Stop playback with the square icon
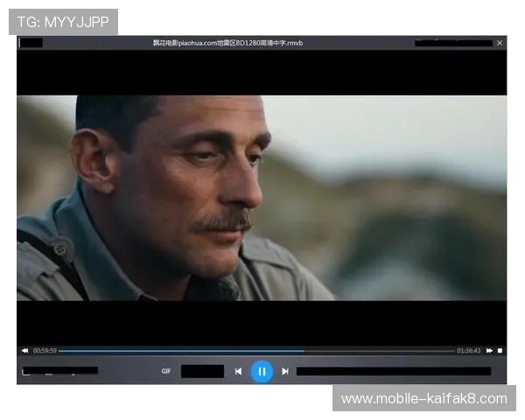Viewport: 525px width, 420px height. (x=500, y=351)
